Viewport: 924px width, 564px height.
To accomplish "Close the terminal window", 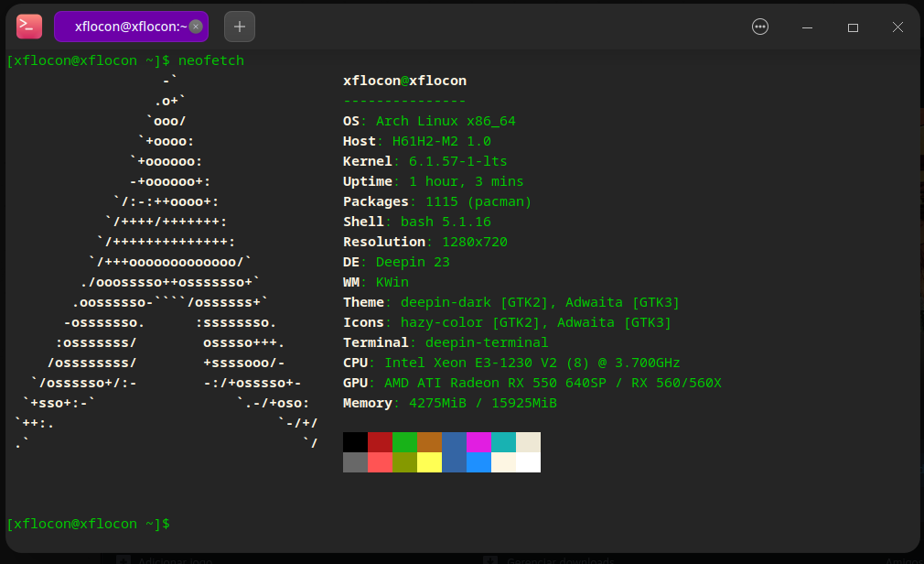I will [897, 27].
